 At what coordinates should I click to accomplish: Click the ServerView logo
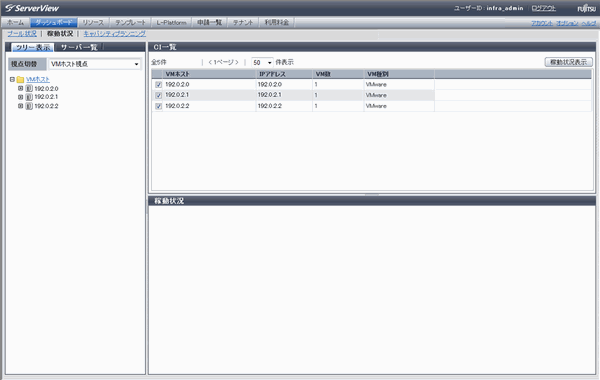pos(32,8)
